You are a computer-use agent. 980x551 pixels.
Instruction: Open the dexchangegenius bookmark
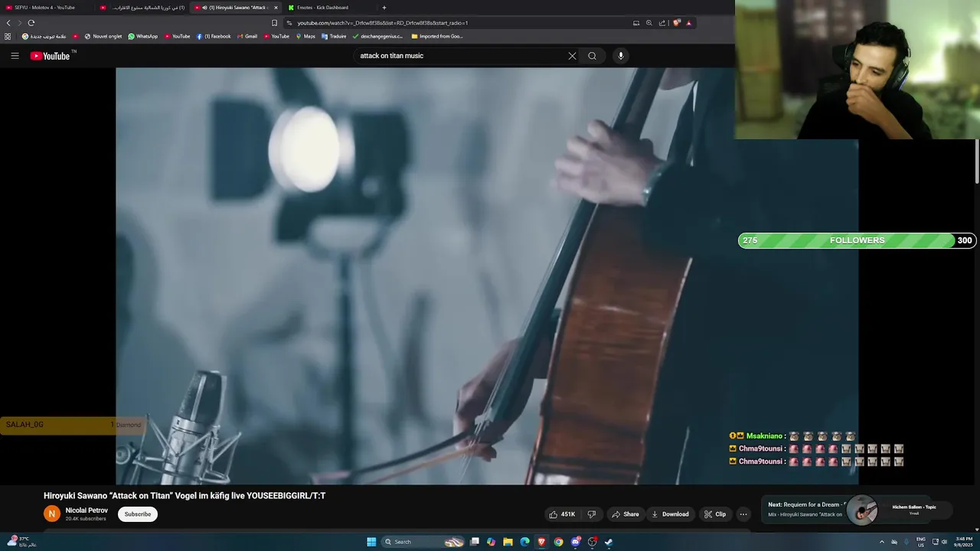(x=377, y=36)
